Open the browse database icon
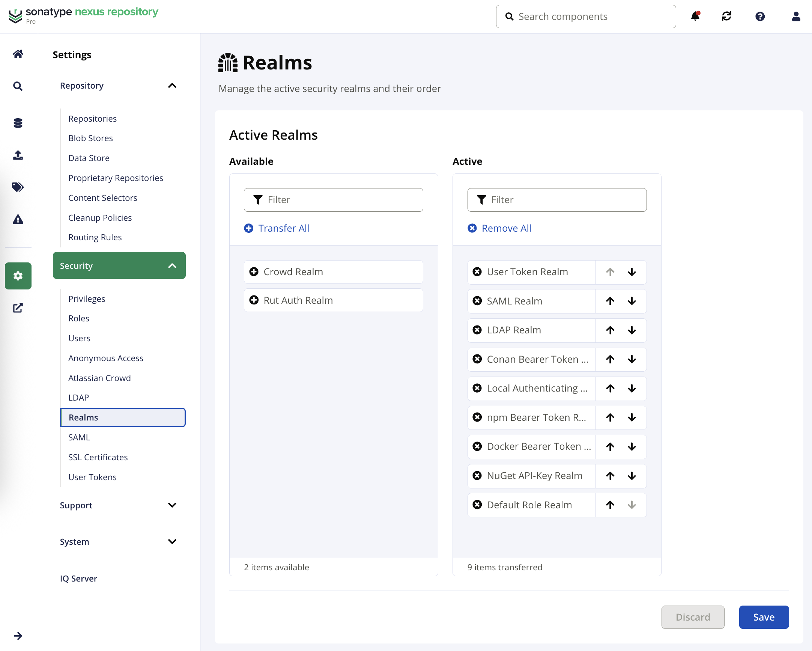The width and height of the screenshot is (812, 651). pos(18,123)
